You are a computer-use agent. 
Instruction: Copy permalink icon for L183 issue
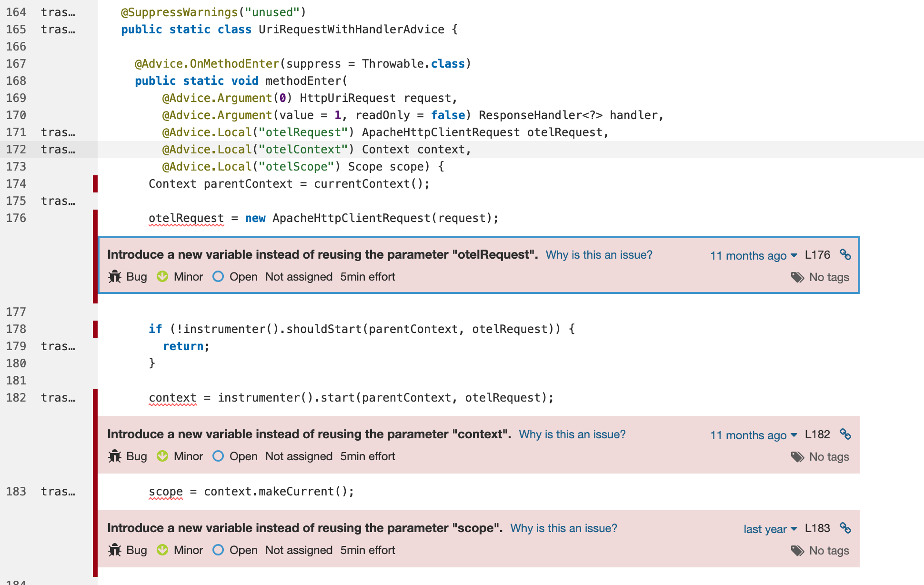click(x=845, y=528)
